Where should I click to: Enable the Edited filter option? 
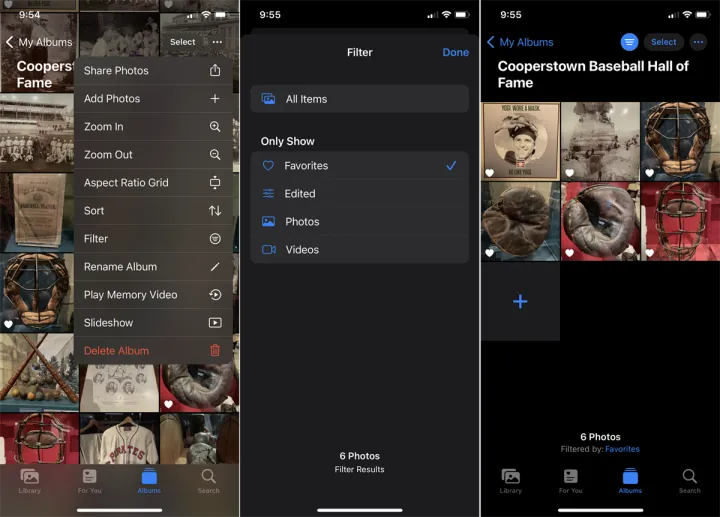359,194
